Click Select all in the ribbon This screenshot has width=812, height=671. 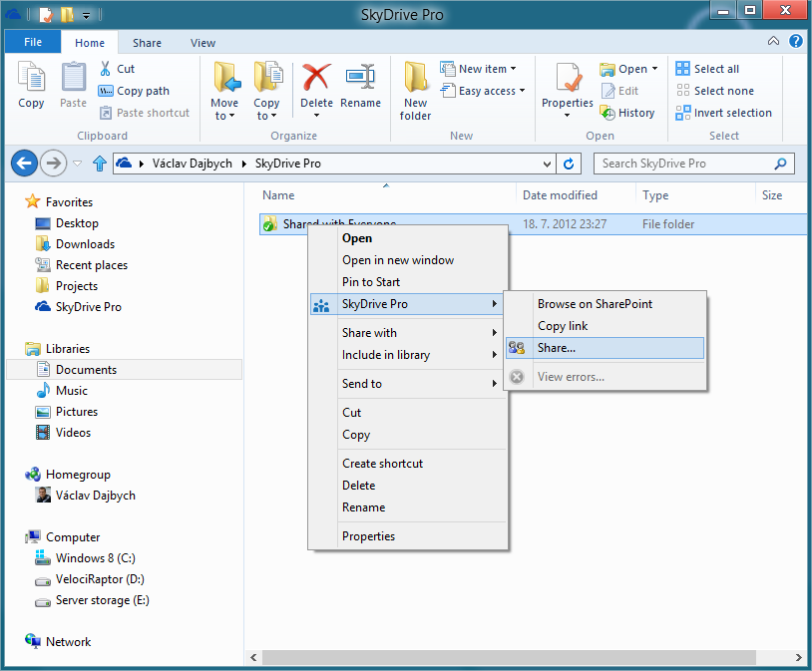tap(707, 69)
